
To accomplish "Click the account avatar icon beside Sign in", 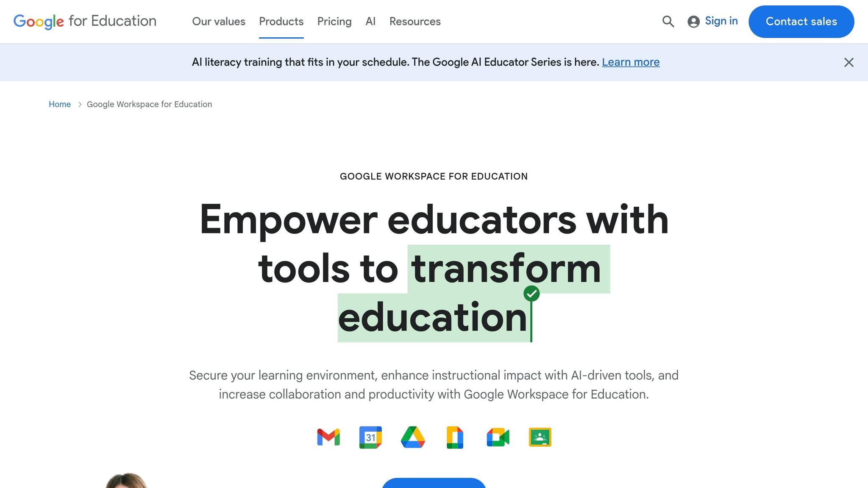I will tap(693, 22).
